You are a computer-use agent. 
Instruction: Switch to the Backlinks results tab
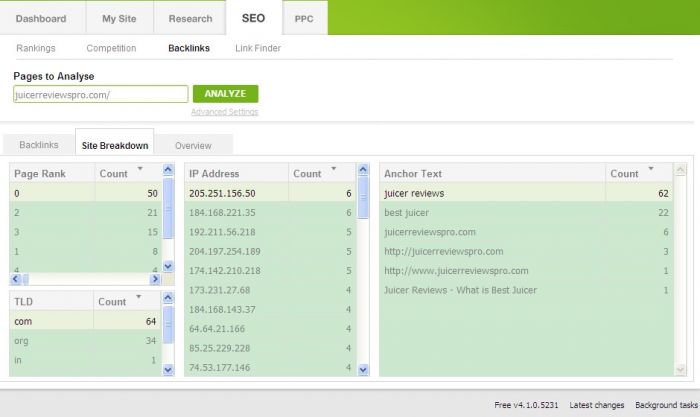pos(39,145)
